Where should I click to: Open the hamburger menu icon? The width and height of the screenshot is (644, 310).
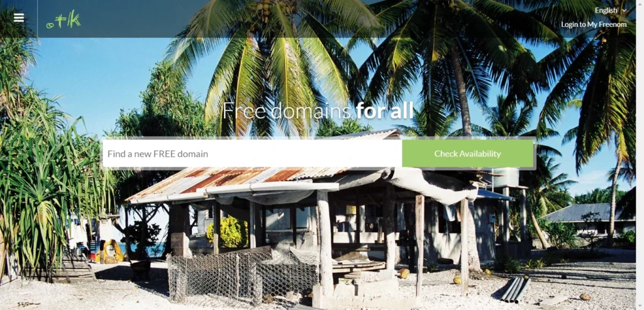coord(18,17)
